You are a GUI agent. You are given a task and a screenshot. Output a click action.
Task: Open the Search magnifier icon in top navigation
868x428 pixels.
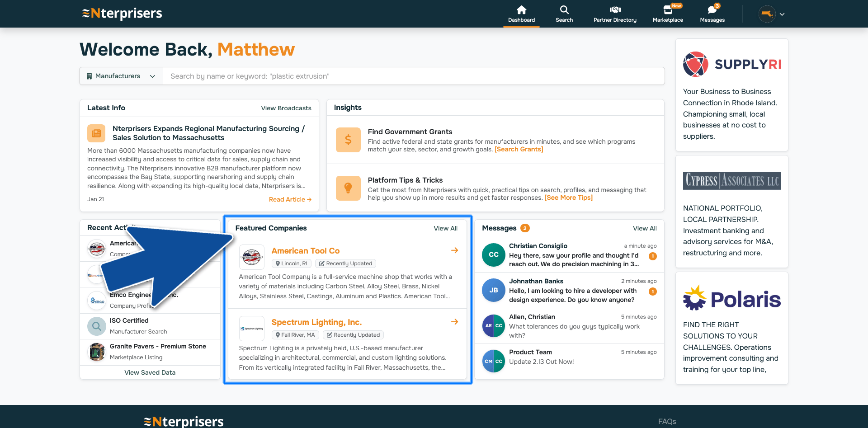tap(564, 9)
